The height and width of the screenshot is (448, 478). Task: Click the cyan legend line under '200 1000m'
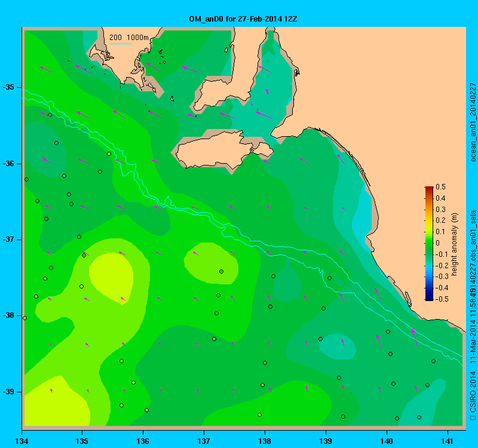121,44
